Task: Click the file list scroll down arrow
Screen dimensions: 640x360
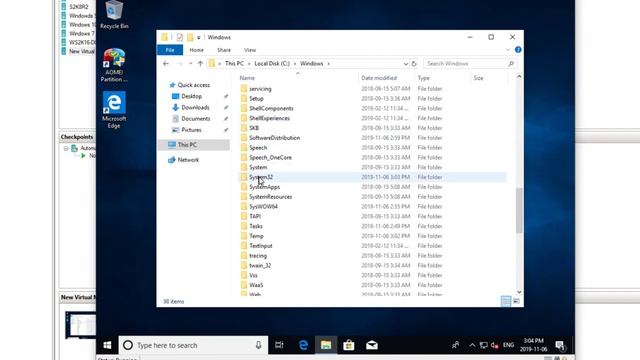Action: click(x=519, y=292)
